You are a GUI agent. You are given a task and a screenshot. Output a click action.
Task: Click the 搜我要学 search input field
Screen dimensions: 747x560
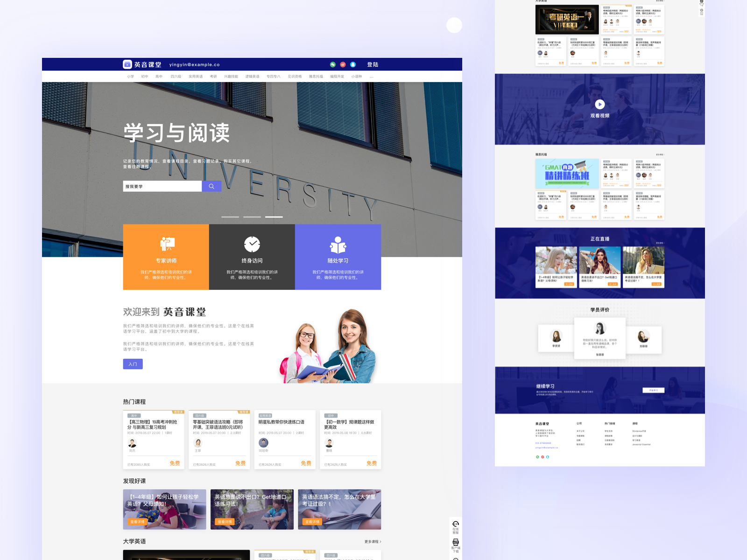[x=162, y=186]
